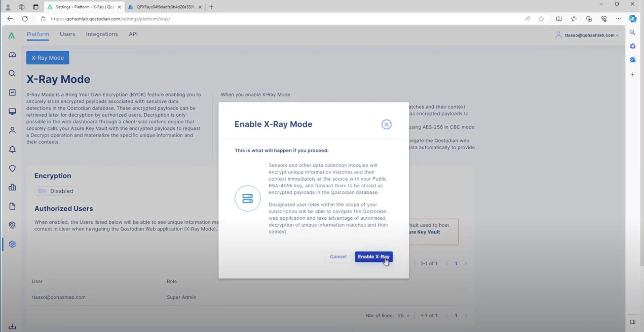Click the User column header
The width and height of the screenshot is (644, 332).
pyautogui.click(x=37, y=281)
